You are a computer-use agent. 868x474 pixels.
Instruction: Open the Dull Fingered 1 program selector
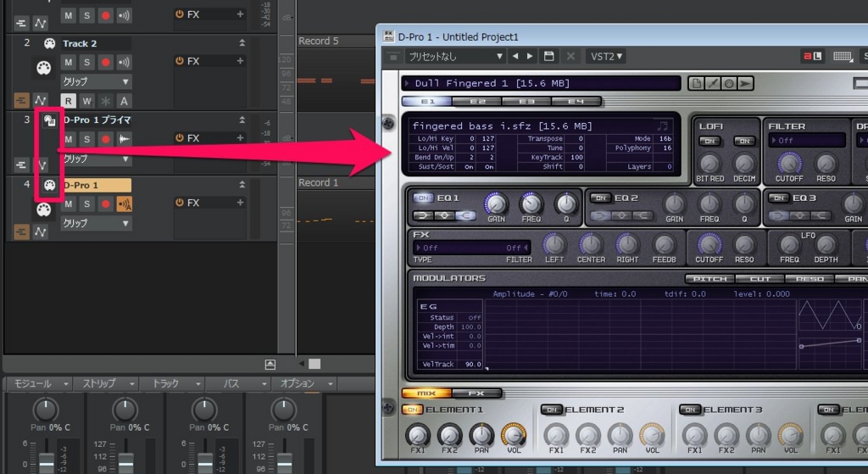click(x=542, y=83)
